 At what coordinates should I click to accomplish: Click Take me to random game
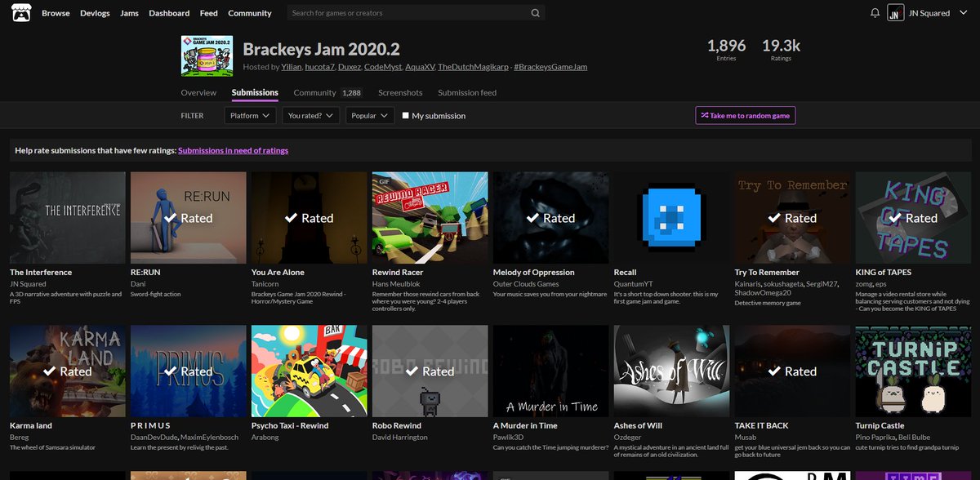[745, 116]
